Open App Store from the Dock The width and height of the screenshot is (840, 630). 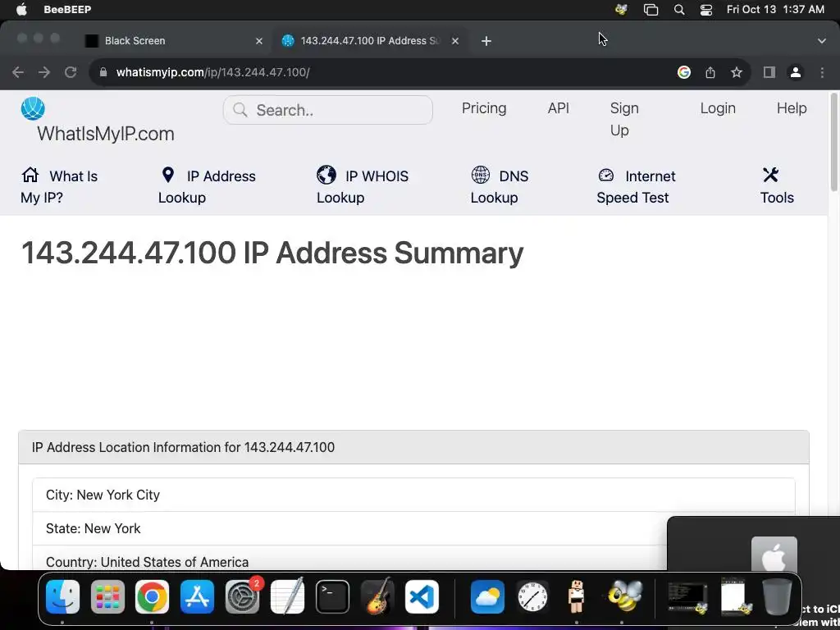coord(197,596)
